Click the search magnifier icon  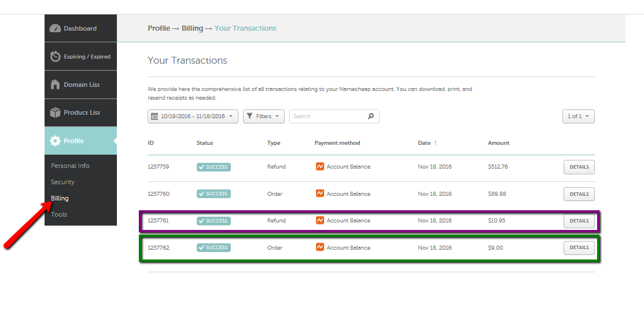pos(371,116)
